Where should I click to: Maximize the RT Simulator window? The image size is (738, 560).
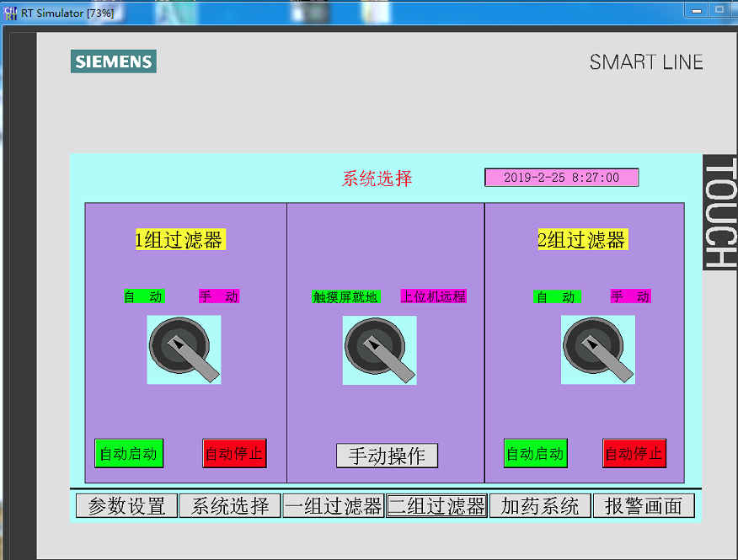719,10
